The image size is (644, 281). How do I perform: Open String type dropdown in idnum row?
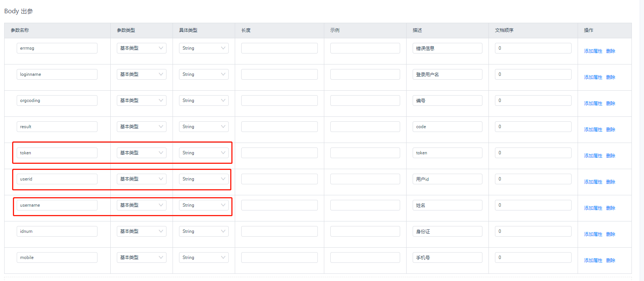pos(204,231)
